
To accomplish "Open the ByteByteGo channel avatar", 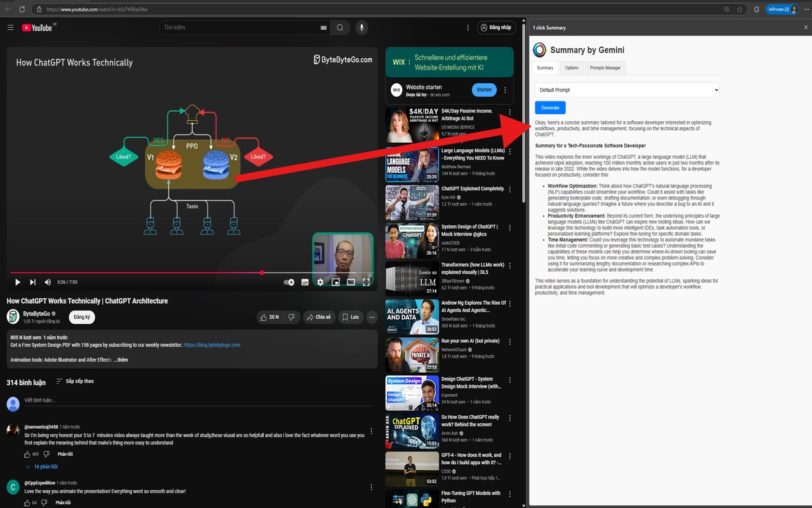I will (x=13, y=316).
